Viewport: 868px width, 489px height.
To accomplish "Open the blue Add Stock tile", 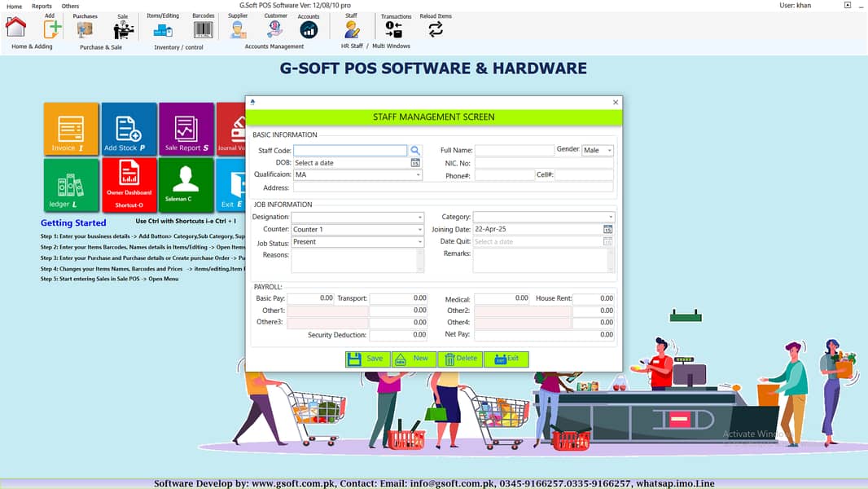I will coord(129,129).
